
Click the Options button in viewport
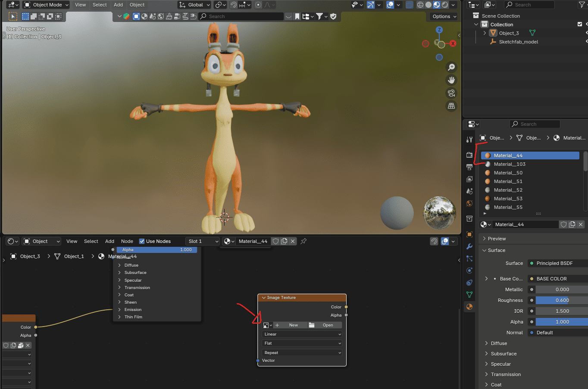point(444,16)
